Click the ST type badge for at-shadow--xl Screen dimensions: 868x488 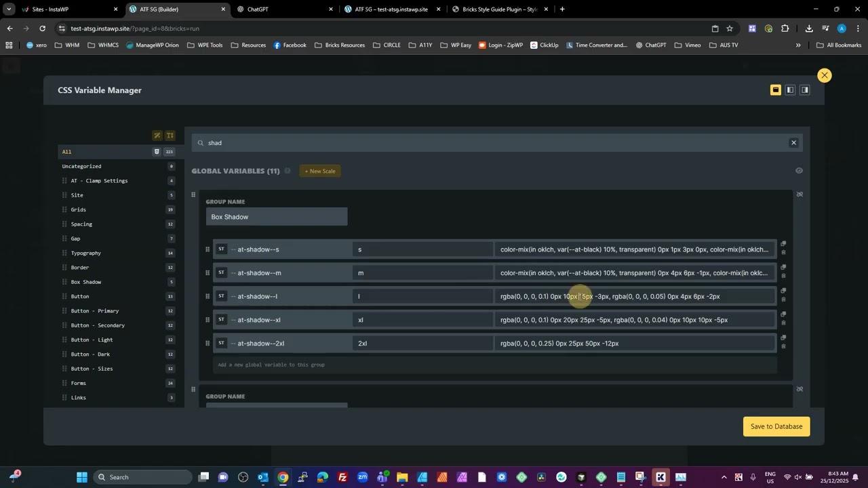coord(221,320)
